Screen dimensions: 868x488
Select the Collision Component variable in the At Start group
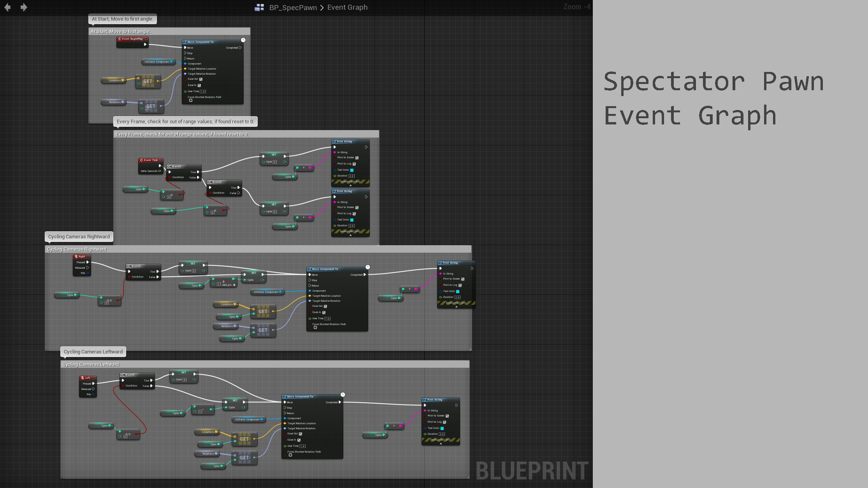point(158,61)
